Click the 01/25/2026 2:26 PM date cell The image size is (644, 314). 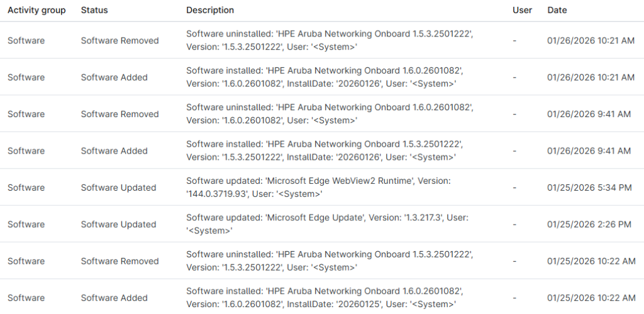pos(589,224)
